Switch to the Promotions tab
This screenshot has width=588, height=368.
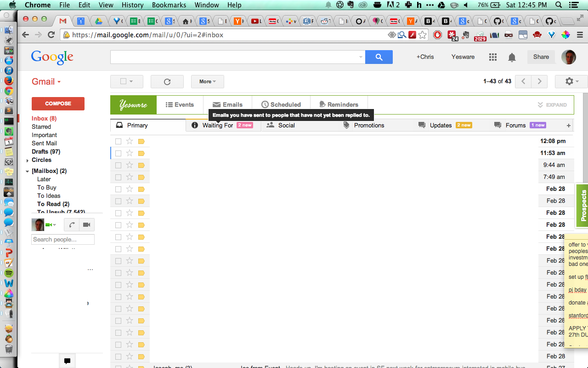(x=369, y=125)
